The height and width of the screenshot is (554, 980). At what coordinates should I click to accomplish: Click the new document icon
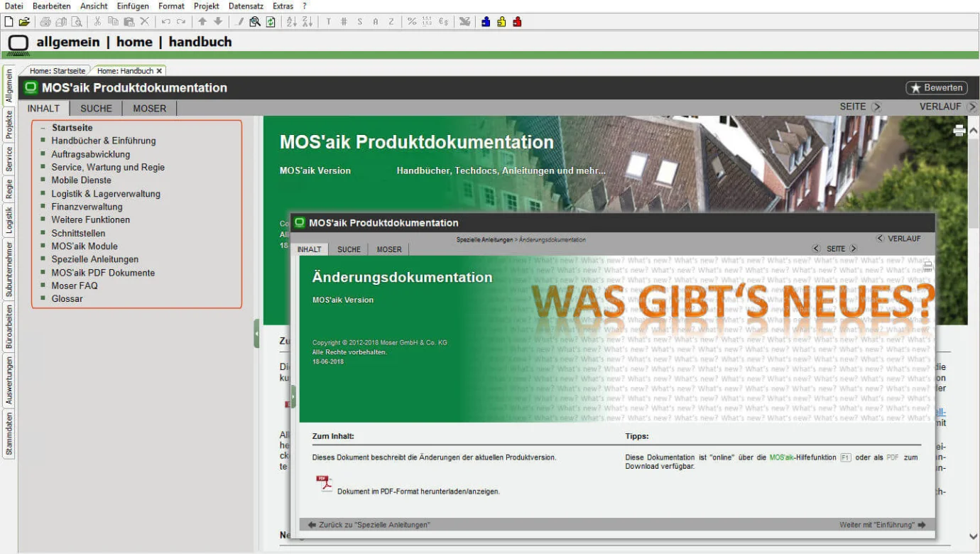click(9, 22)
